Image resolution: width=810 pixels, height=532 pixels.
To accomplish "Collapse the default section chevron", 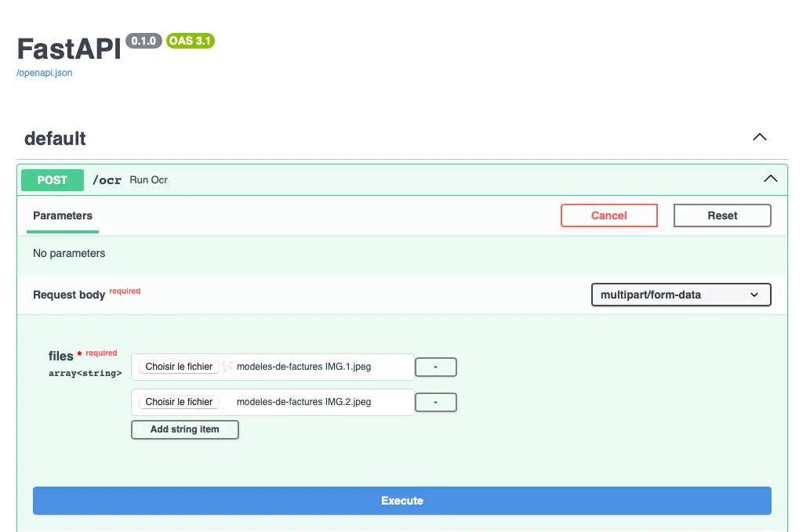I will click(759, 137).
